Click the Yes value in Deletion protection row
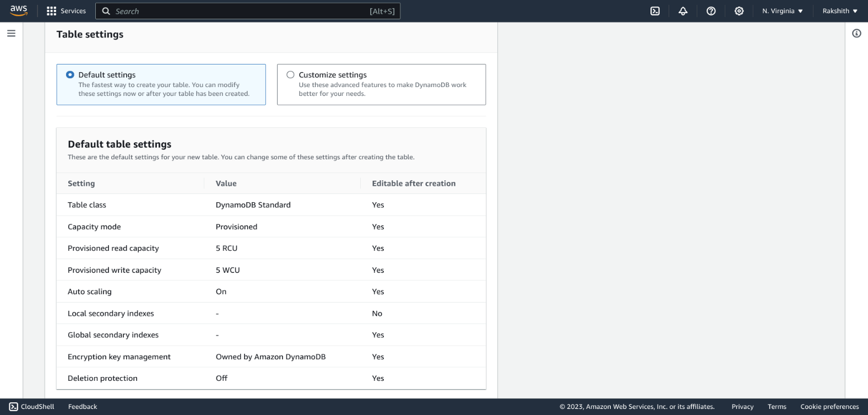This screenshot has height=415, width=868. pyautogui.click(x=378, y=378)
